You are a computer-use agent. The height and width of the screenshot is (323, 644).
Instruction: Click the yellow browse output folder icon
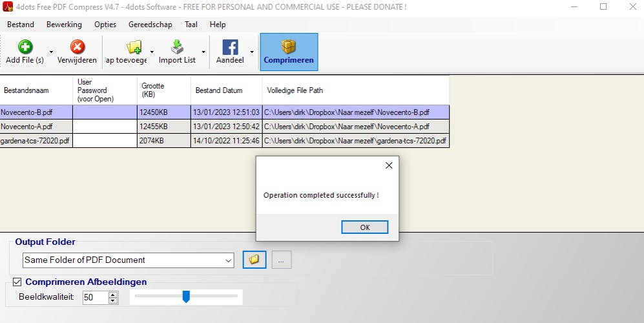point(254,260)
